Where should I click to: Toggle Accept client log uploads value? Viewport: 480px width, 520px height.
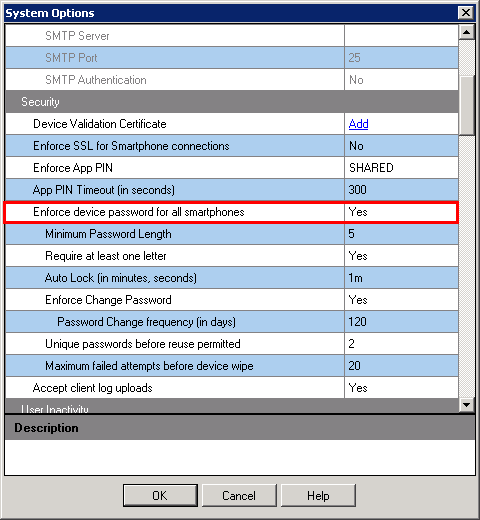coord(401,388)
